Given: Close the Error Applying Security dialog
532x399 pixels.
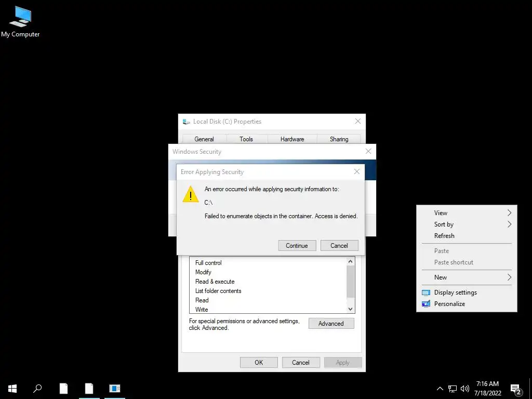Looking at the screenshot, I should click(356, 171).
